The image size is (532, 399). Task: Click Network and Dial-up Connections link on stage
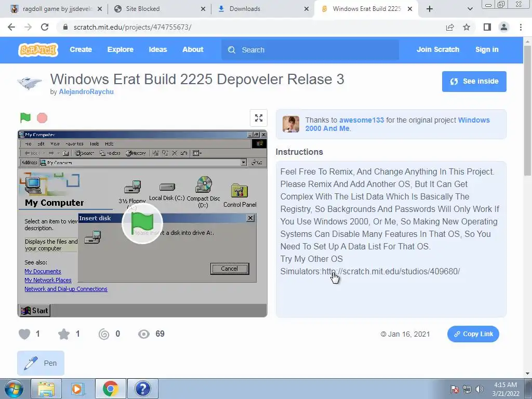(66, 289)
